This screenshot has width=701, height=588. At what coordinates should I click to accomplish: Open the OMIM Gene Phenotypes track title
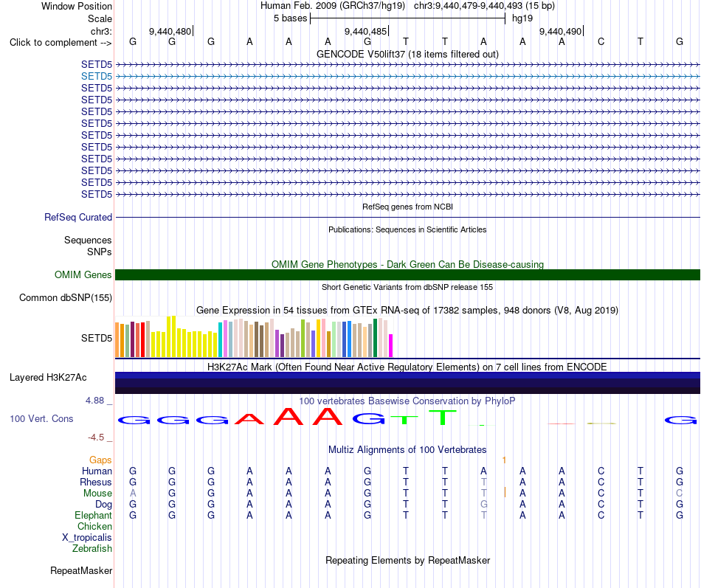[407, 264]
